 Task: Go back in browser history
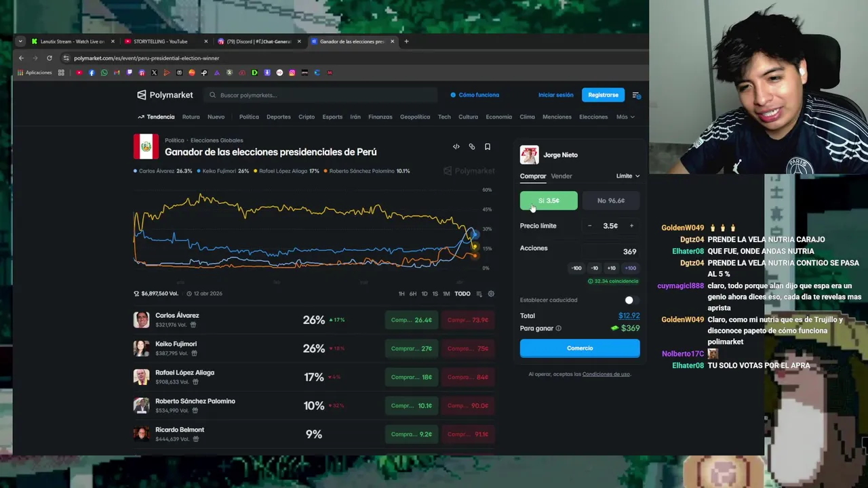[21, 58]
